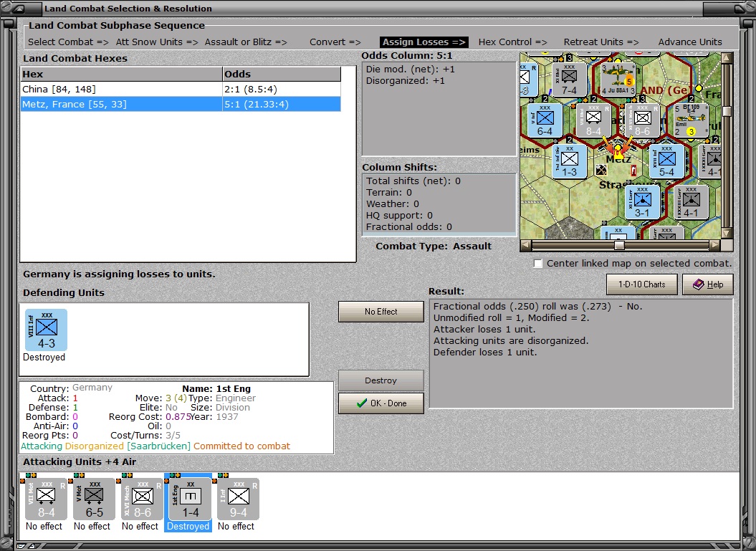The height and width of the screenshot is (551, 756).
Task: Click the XI Mot 7-4 unit on the map
Action: (x=569, y=80)
